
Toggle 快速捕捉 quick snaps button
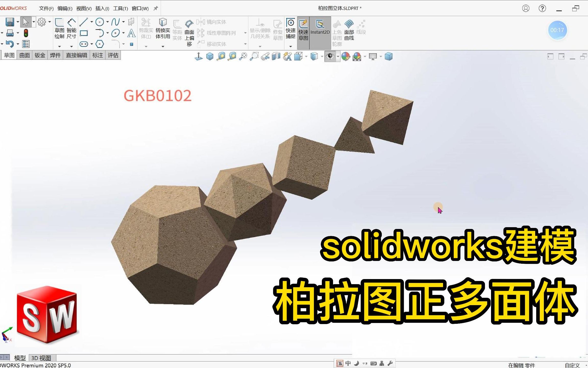290,29
